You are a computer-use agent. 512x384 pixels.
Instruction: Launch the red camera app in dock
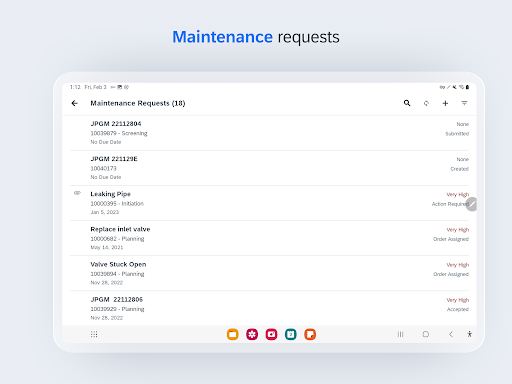(271, 334)
